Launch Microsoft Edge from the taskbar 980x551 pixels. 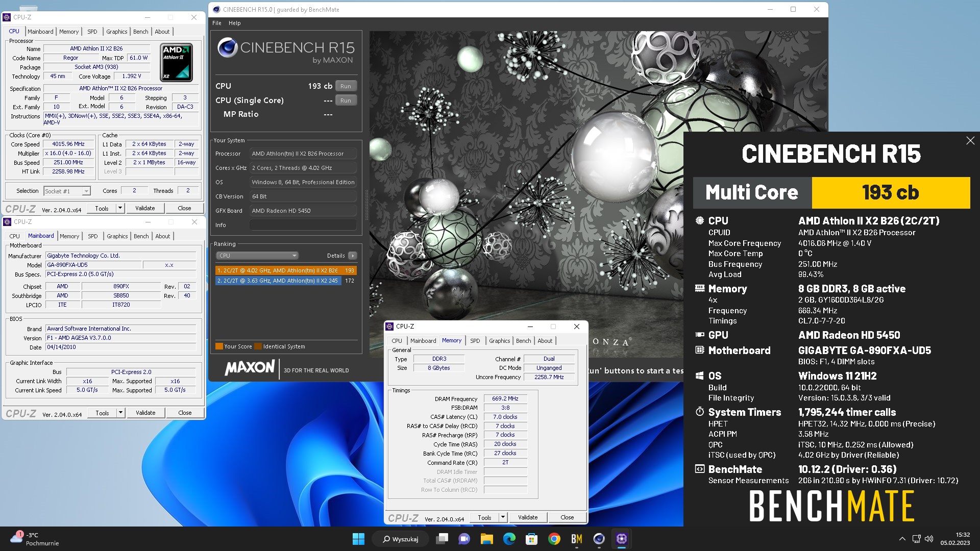509,539
